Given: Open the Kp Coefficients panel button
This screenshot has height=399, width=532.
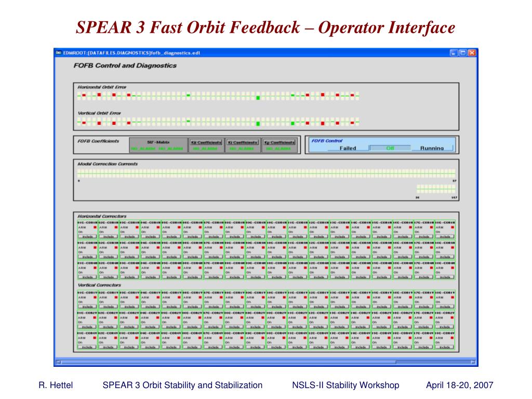Looking at the screenshot, I should 280,142.
